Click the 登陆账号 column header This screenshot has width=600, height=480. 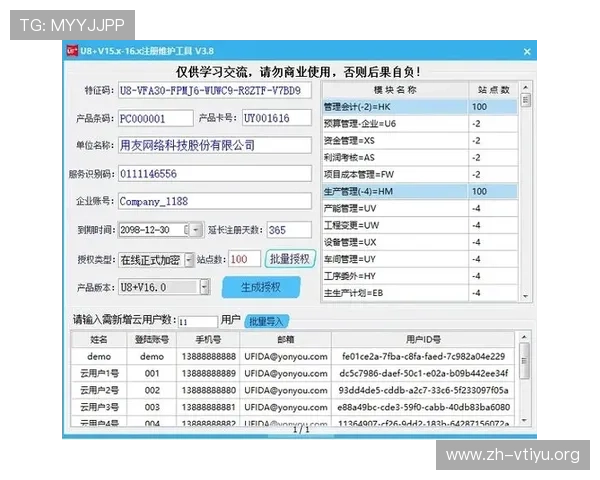[x=152, y=340]
